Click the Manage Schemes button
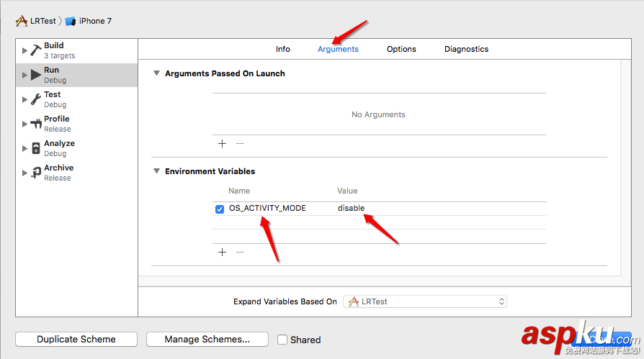 [x=207, y=340]
